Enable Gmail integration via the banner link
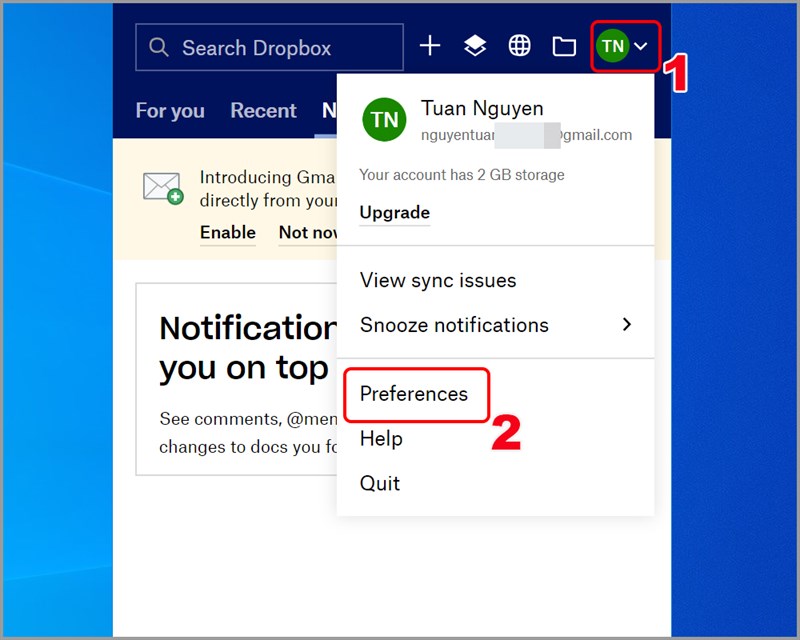The width and height of the screenshot is (800, 640). tap(227, 232)
